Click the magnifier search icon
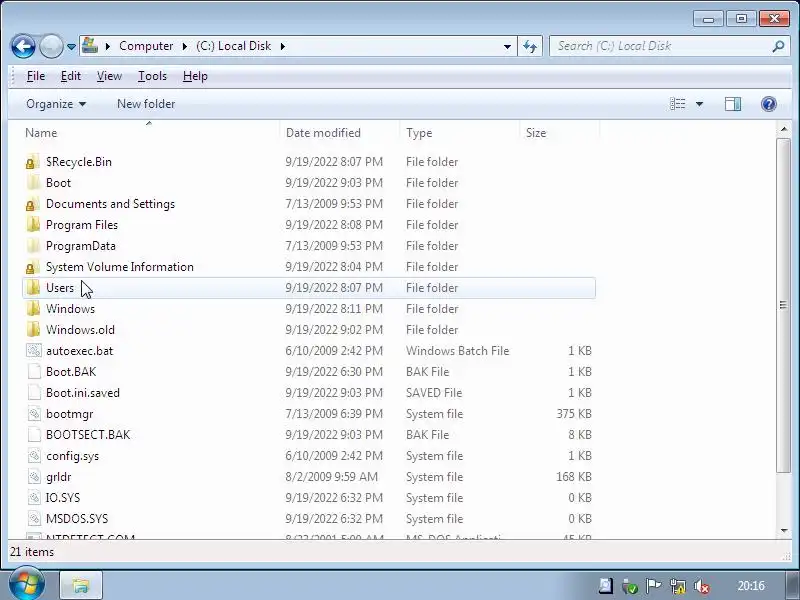Viewport: 800px width, 600px height. pos(778,46)
